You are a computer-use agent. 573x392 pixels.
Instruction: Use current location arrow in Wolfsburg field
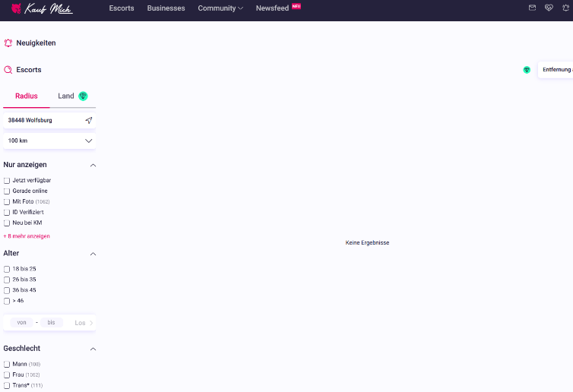click(x=88, y=120)
